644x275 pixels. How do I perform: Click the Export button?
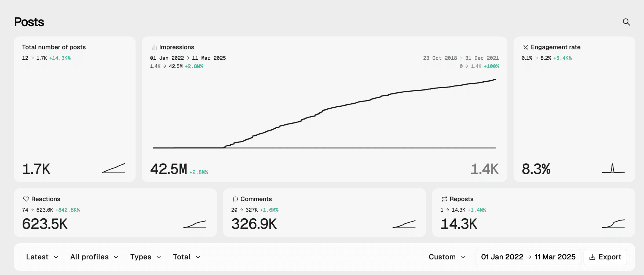(x=605, y=257)
